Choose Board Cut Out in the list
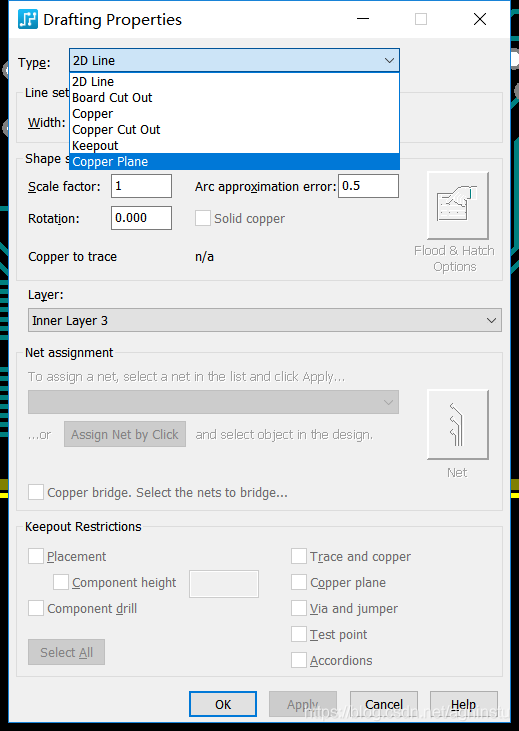Image resolution: width=519 pixels, height=731 pixels. click(x=235, y=97)
